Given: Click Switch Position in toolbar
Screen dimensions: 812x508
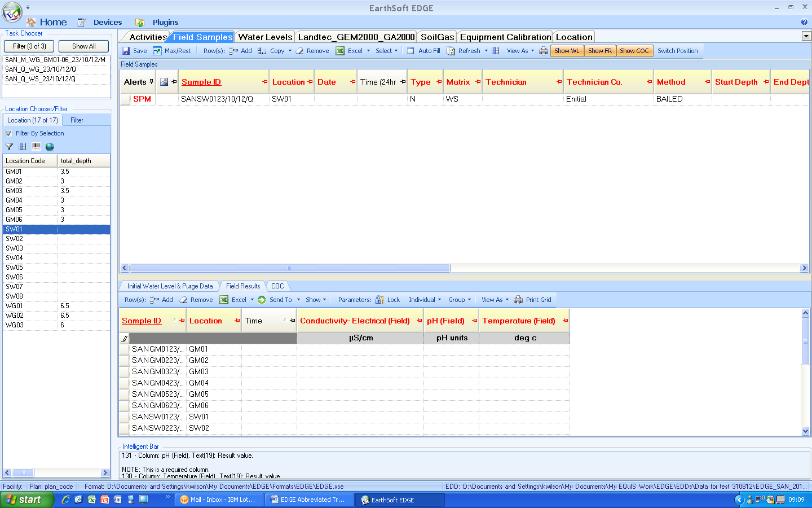Looking at the screenshot, I should [677, 51].
